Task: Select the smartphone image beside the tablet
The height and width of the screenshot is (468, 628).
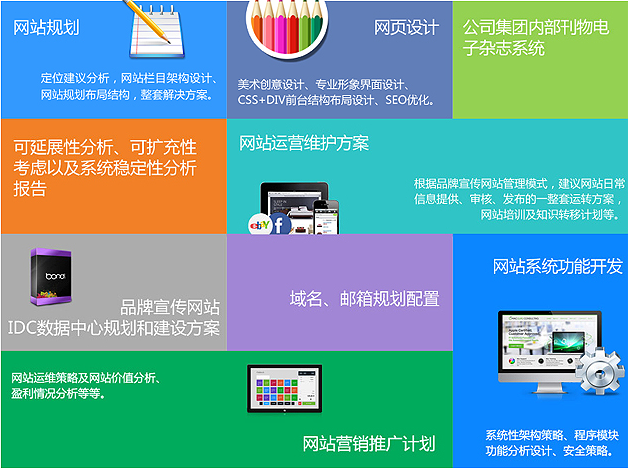Action: tap(326, 217)
